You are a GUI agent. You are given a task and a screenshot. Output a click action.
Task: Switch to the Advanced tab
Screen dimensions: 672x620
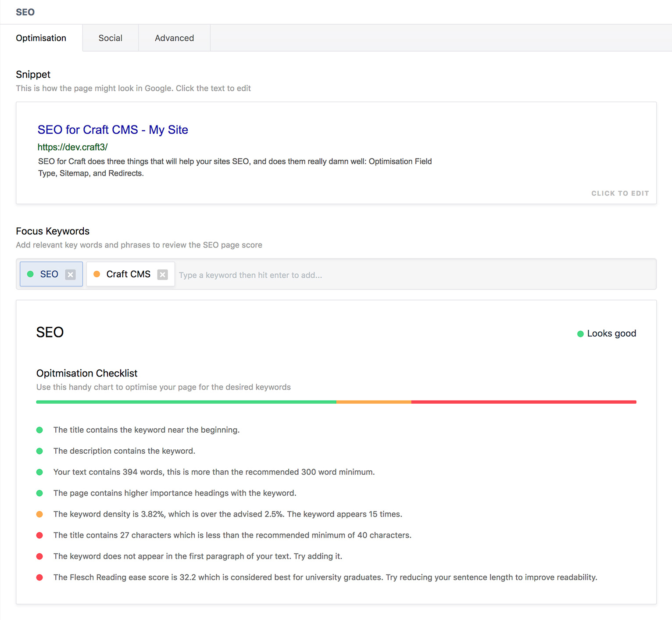[174, 38]
